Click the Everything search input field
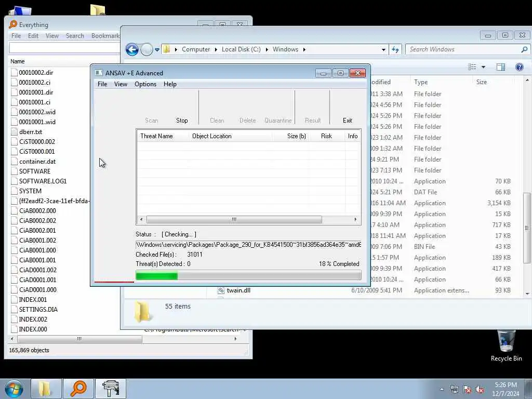This screenshot has height=399, width=532. coord(64,48)
